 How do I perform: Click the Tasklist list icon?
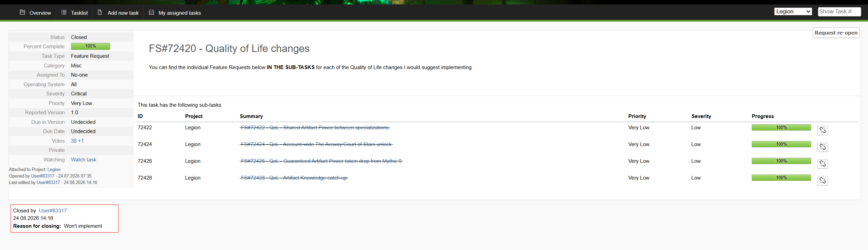(64, 12)
